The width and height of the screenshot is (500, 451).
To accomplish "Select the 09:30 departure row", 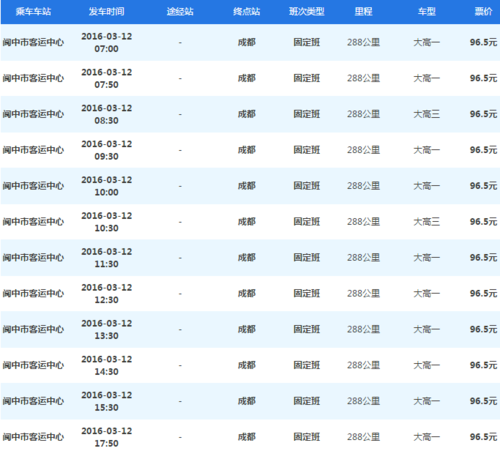I will pos(250,150).
